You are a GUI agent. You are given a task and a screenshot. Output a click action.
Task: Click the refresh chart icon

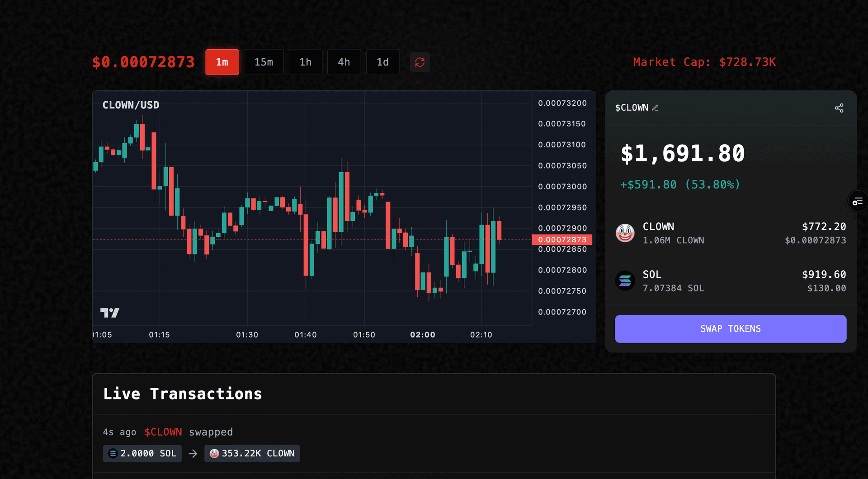tap(420, 62)
